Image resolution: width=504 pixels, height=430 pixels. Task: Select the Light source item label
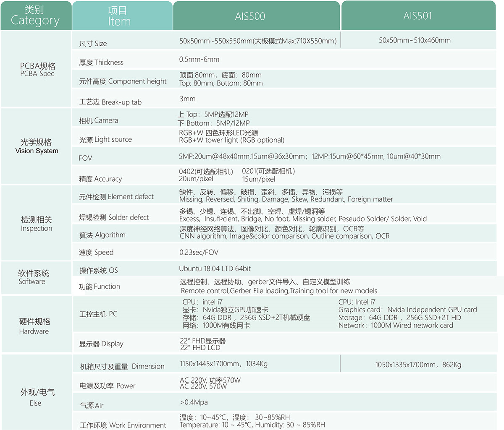tap(105, 140)
